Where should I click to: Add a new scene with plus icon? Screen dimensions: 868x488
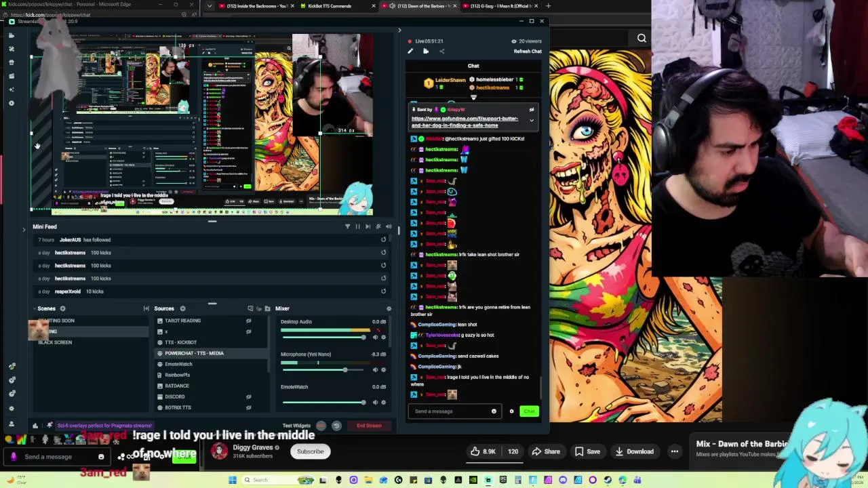point(62,308)
